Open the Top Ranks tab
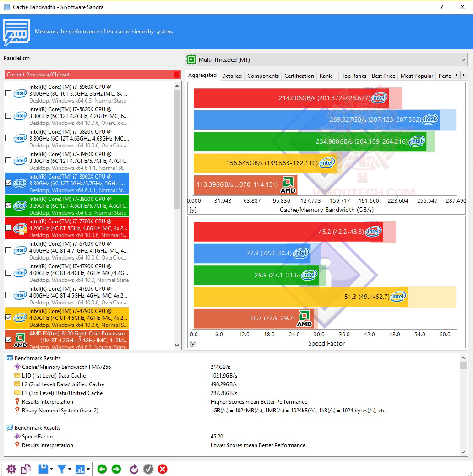 coord(354,76)
